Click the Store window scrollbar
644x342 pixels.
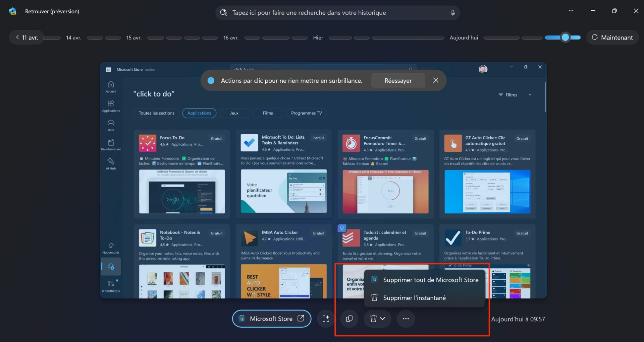point(545,97)
